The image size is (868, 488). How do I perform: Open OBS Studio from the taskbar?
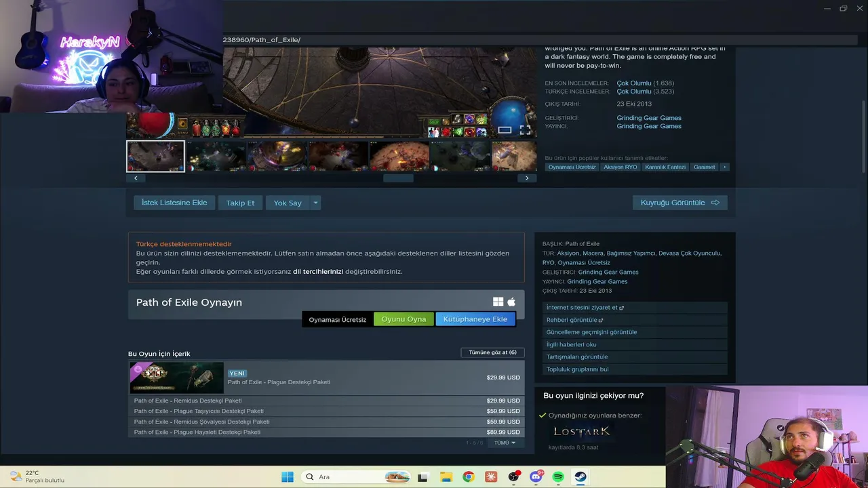point(513,476)
